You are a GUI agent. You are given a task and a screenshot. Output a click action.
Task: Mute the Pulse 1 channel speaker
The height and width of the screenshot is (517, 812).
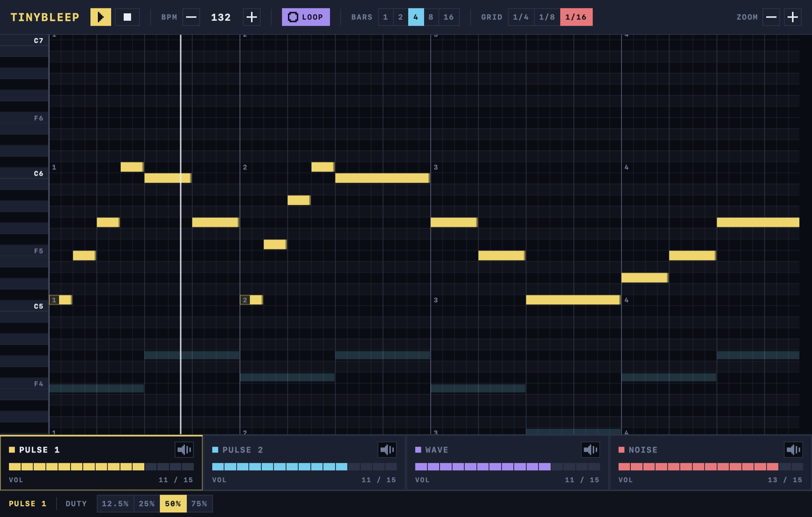pos(184,449)
